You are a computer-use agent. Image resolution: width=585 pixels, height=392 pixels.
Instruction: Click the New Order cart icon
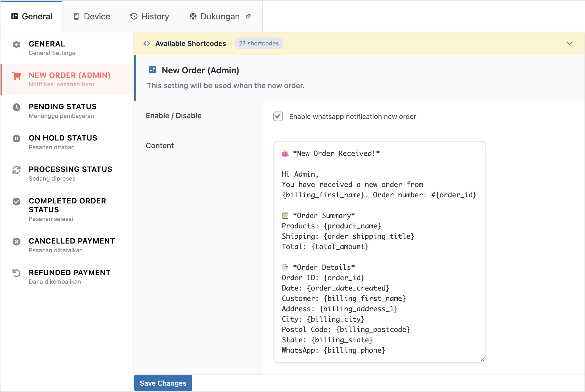tap(16, 76)
